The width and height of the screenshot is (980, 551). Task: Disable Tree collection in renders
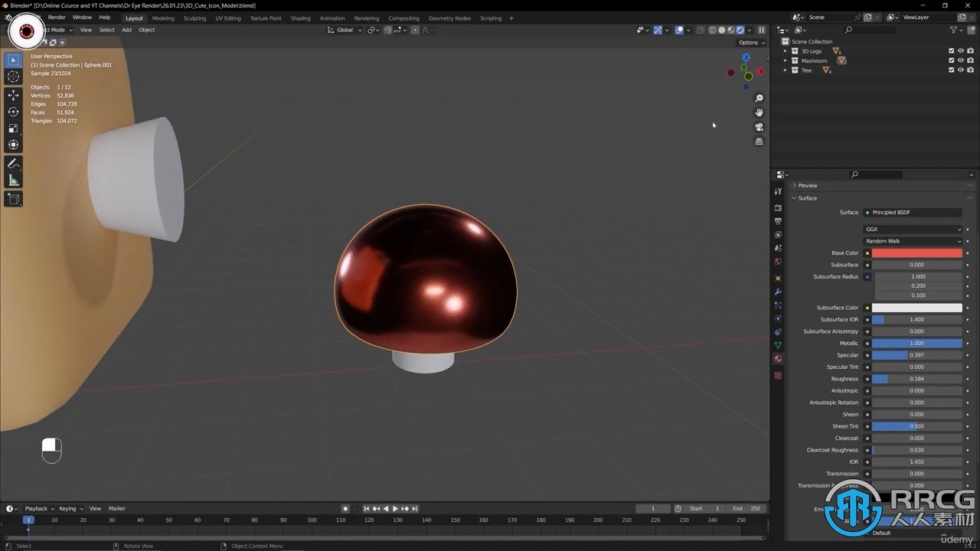pos(970,70)
